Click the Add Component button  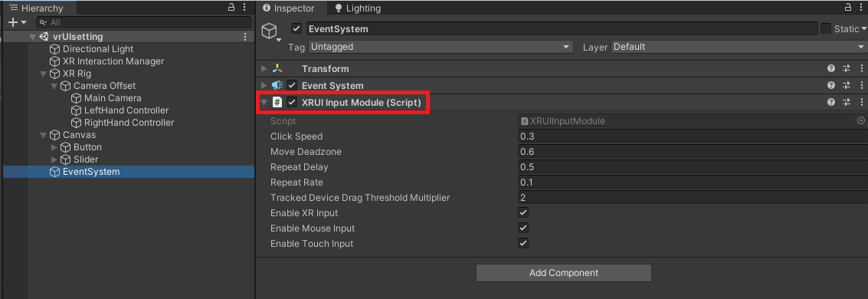coord(564,273)
